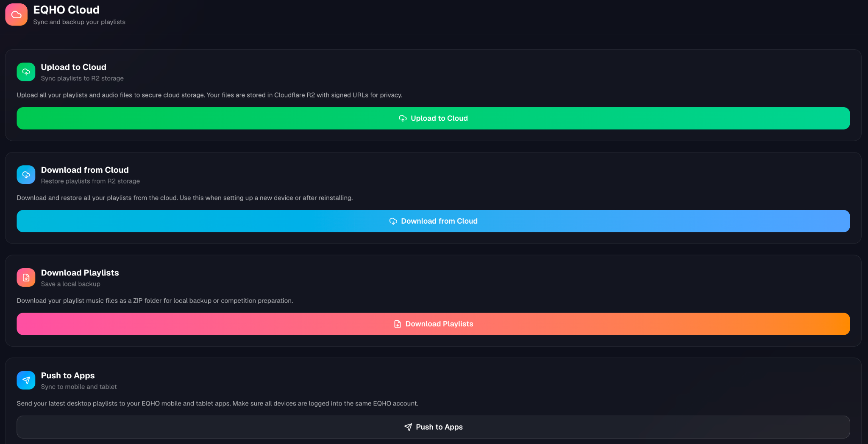This screenshot has height=444, width=868.
Task: Click 'Sync to mobile and tablet' text
Action: click(79, 387)
